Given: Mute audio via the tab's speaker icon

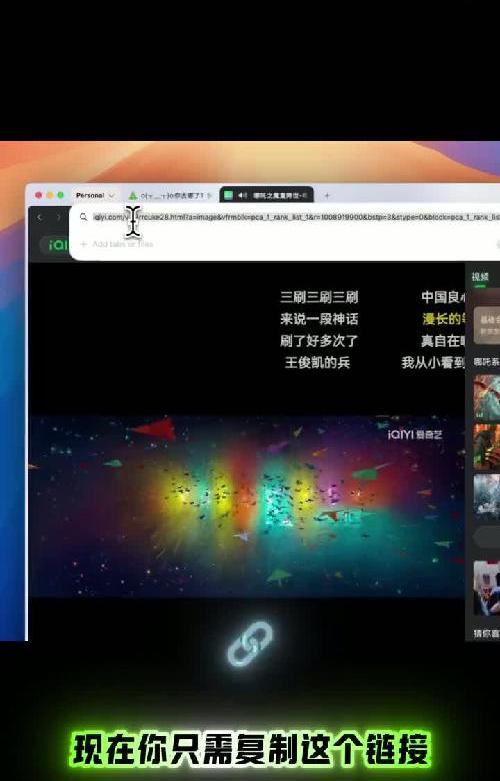Looking at the screenshot, I should [x=243, y=195].
